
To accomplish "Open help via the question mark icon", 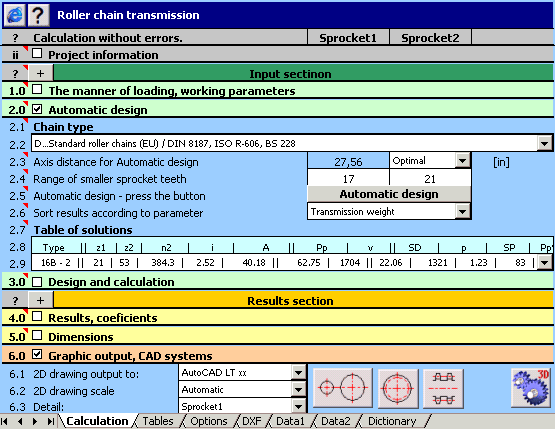I will pos(38,15).
